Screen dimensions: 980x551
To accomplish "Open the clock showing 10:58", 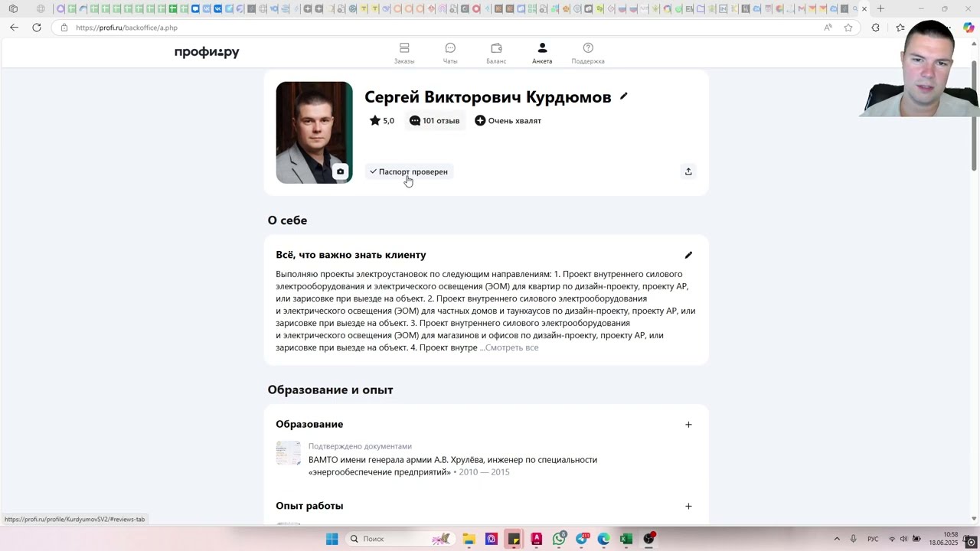I will pyautogui.click(x=944, y=539).
